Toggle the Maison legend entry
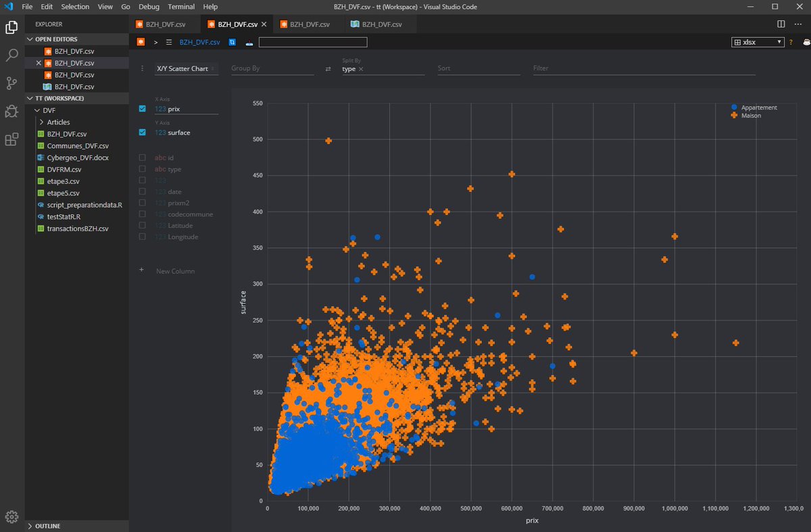 pos(746,116)
